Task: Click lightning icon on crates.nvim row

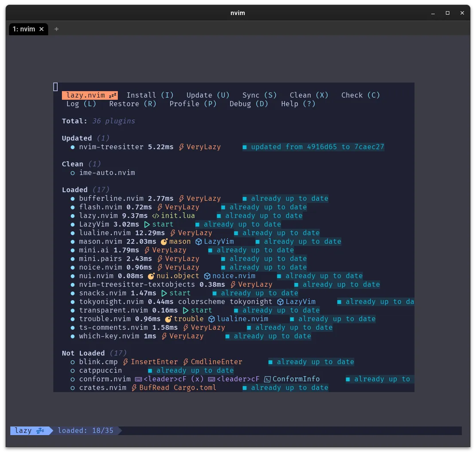Action: tap(134, 388)
